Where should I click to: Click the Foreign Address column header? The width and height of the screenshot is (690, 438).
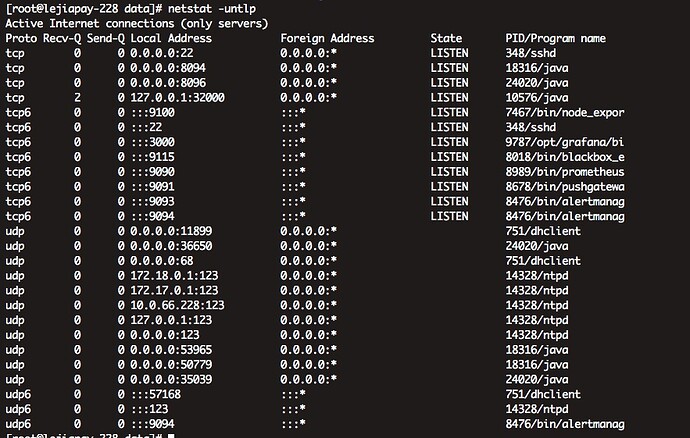327,38
